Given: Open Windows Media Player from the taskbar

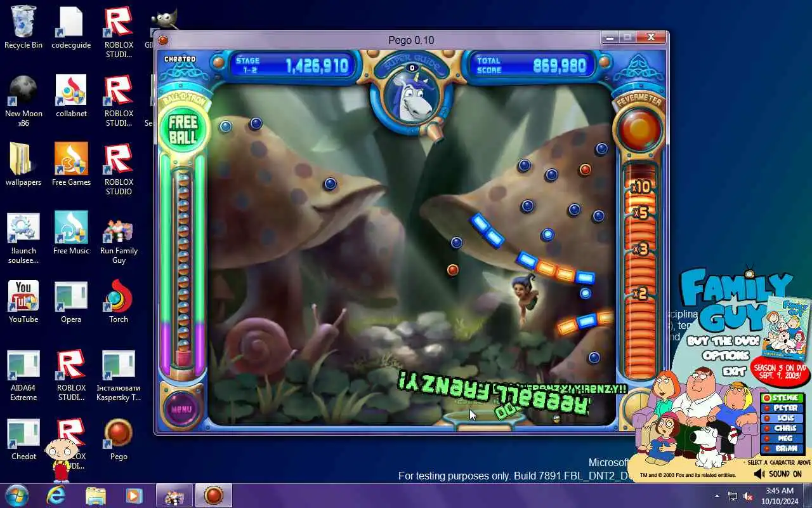Looking at the screenshot, I should click(x=134, y=495).
